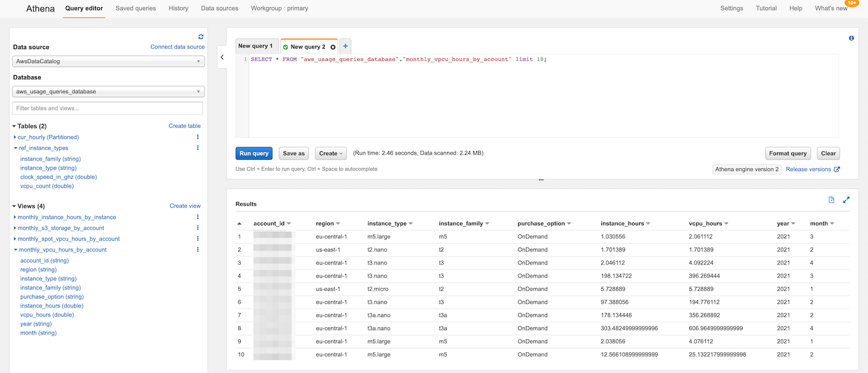The width and height of the screenshot is (868, 373).
Task: Open the Help menu
Action: click(x=796, y=8)
